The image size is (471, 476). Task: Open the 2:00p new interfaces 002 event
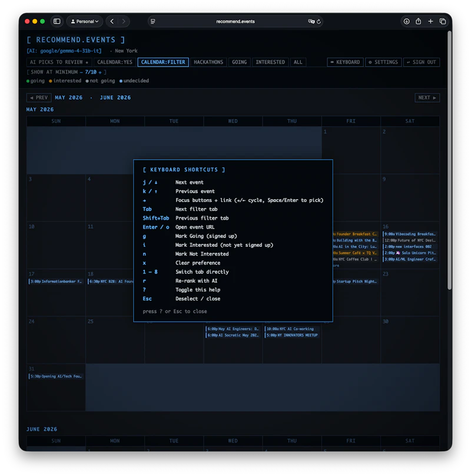point(410,247)
